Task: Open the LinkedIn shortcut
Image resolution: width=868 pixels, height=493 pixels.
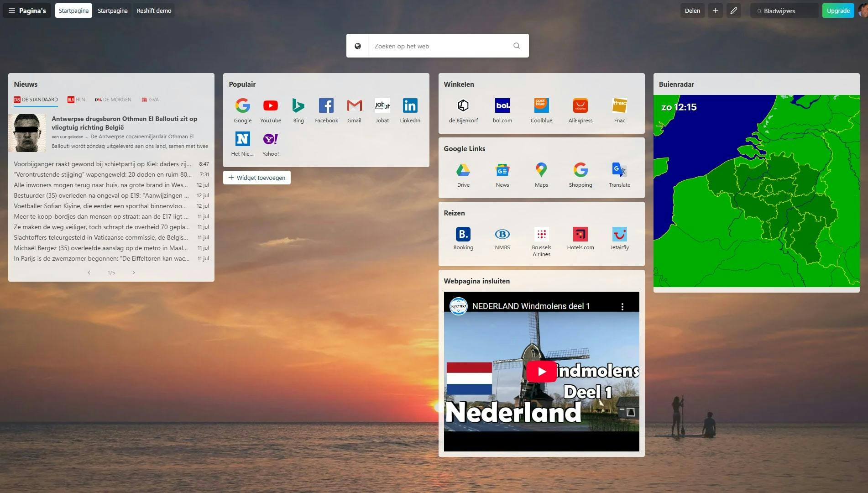Action: click(x=410, y=110)
